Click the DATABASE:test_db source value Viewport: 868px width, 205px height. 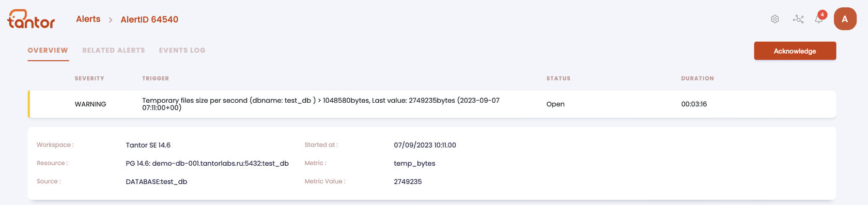click(x=157, y=182)
